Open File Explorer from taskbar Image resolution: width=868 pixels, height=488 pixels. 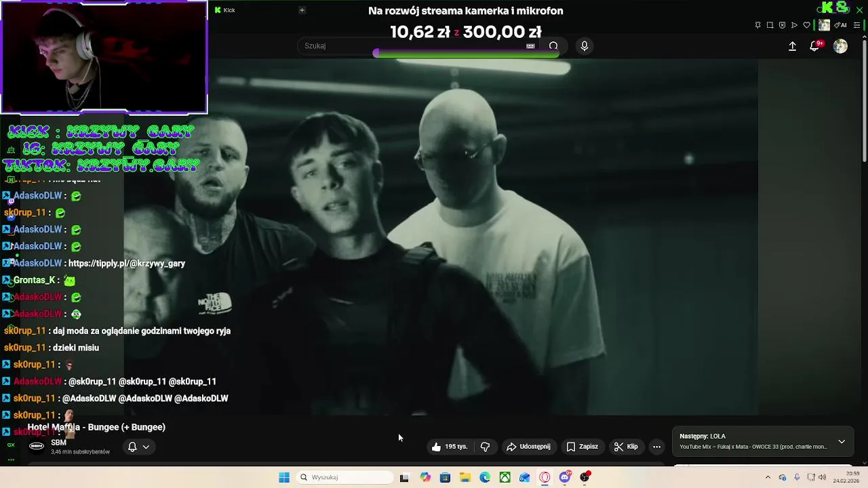point(465,477)
